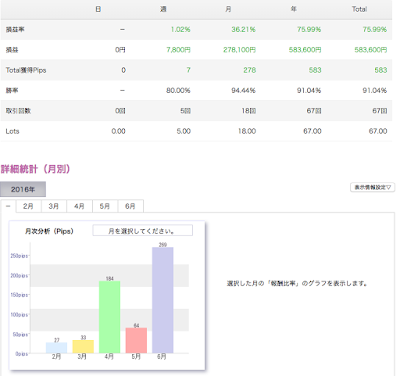Viewport: 400px width, 376px height.
Task: Switch to the 2月 month tab
Action: 29,206
